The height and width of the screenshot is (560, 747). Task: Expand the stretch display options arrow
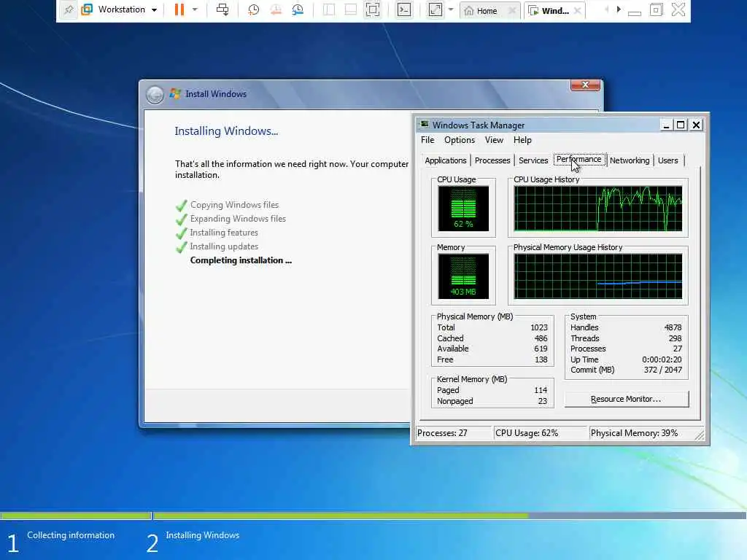451,9
